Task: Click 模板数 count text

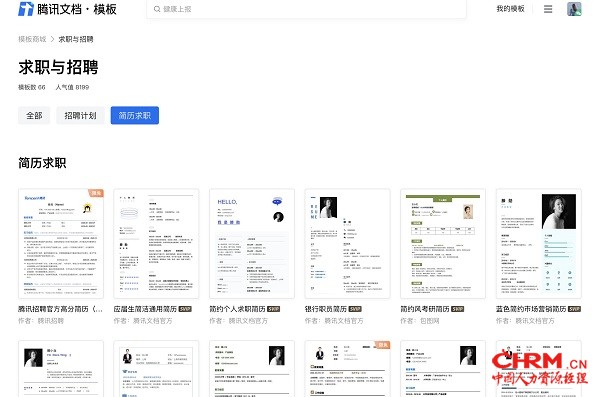Action: point(32,87)
